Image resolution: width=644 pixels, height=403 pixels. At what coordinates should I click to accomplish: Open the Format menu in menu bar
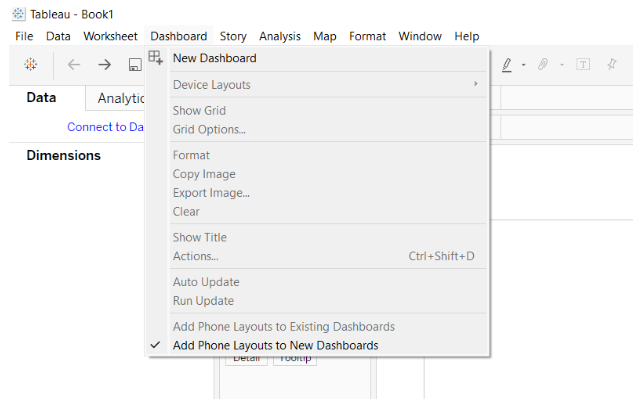pos(367,36)
